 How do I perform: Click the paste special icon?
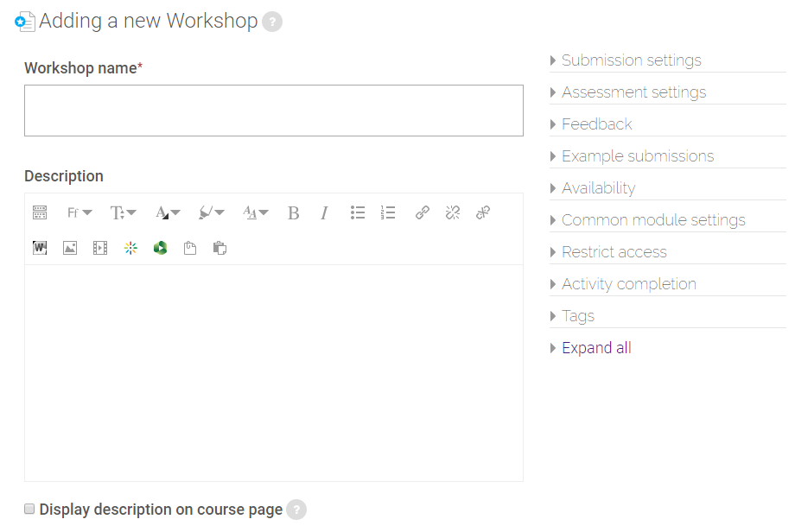tap(220, 248)
